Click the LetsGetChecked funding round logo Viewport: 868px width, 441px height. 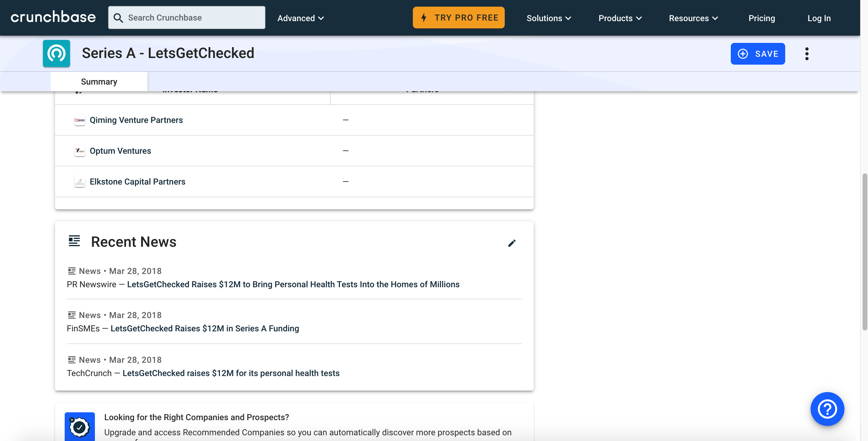pyautogui.click(x=56, y=53)
